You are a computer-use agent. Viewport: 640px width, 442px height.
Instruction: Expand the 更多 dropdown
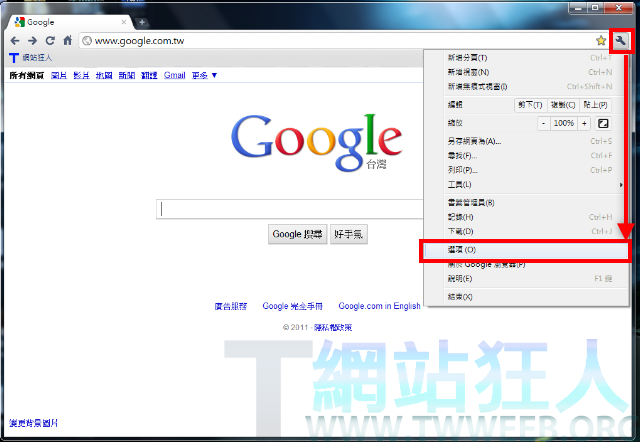pyautogui.click(x=204, y=76)
